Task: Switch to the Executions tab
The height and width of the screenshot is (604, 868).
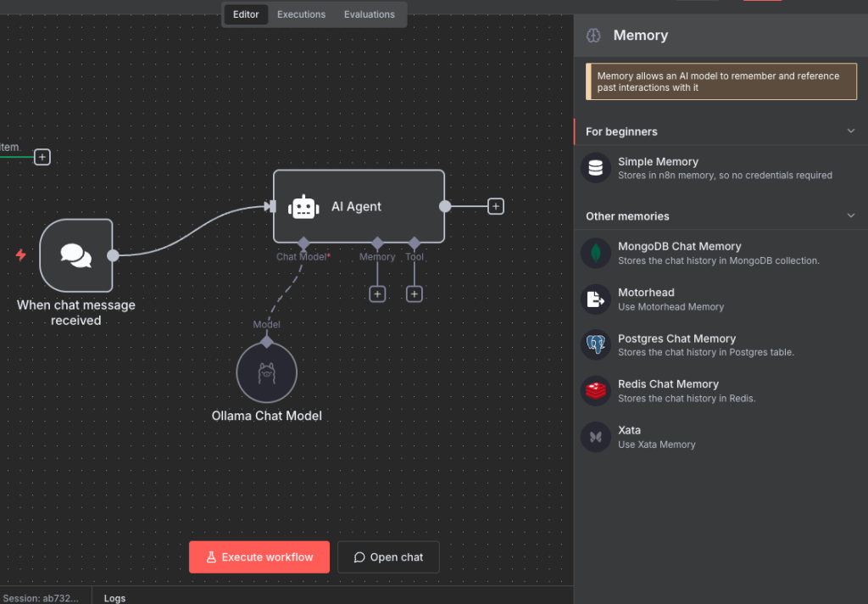Action: [301, 14]
